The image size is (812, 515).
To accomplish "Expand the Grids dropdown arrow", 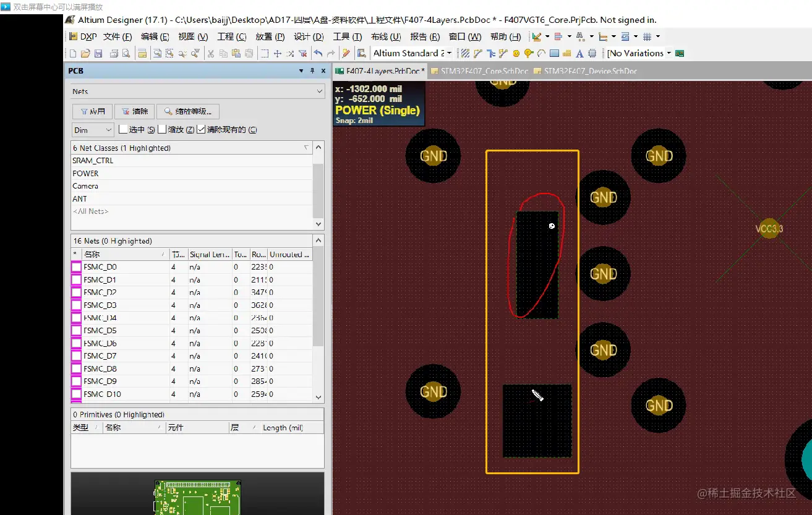I will (x=657, y=36).
